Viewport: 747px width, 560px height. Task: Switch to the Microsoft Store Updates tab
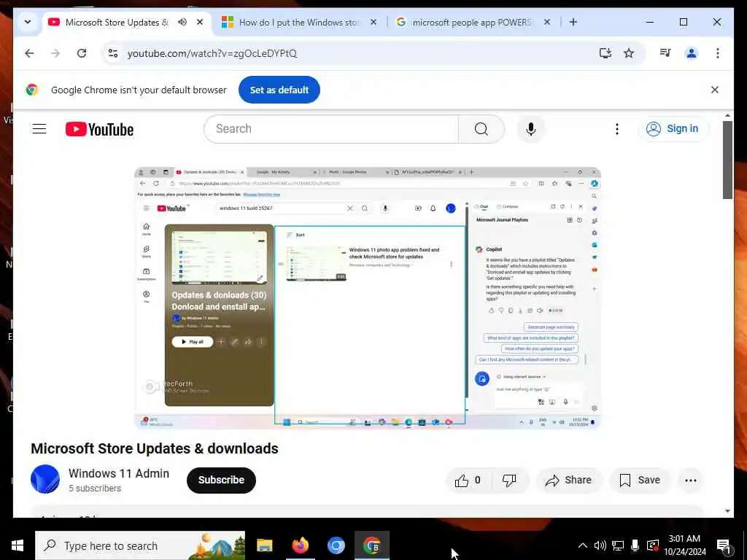click(x=117, y=23)
